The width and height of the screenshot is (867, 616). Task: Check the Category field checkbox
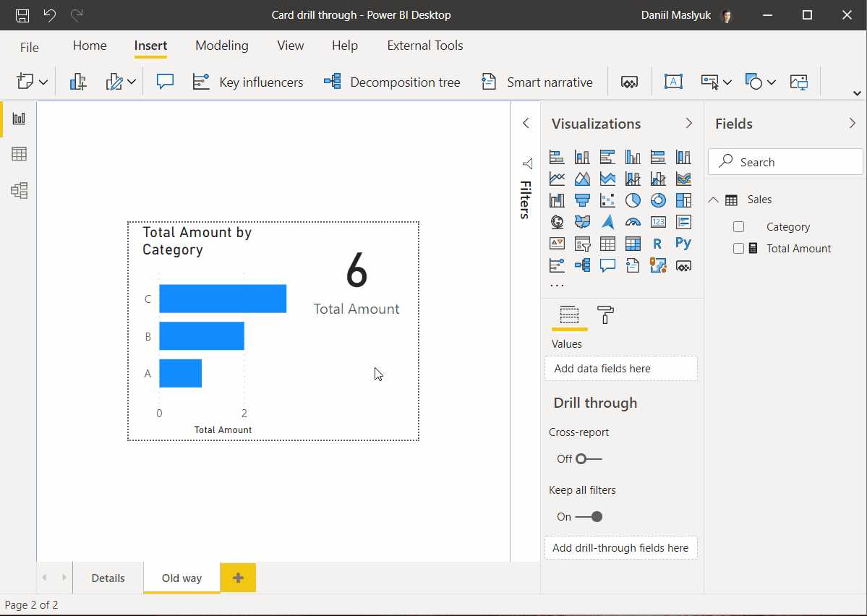738,226
